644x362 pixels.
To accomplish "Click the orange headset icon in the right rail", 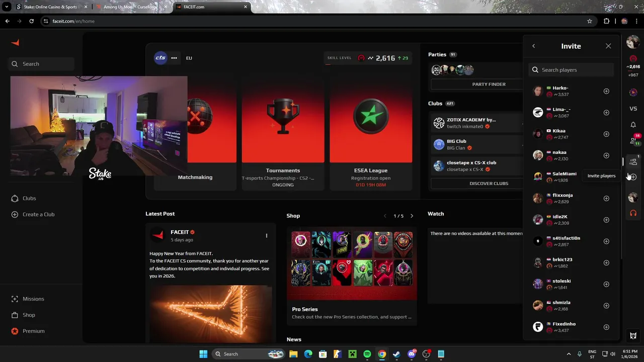I will click(x=633, y=213).
